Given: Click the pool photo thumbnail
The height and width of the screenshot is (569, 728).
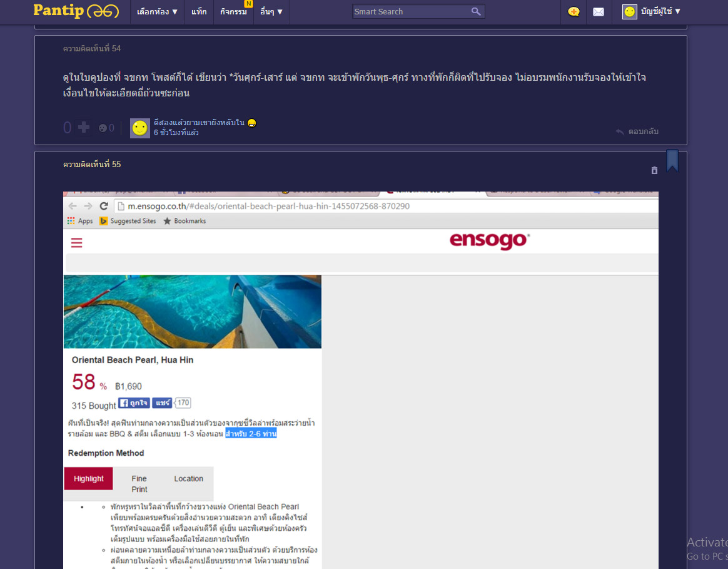Looking at the screenshot, I should coord(192,312).
